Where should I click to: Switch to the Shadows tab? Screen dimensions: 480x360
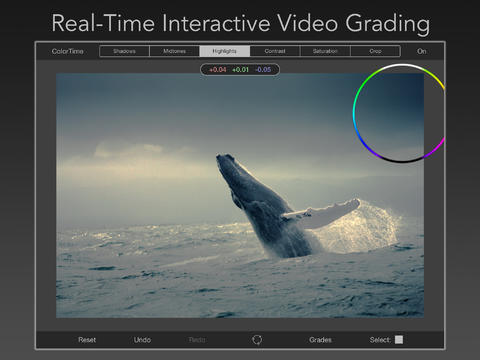pos(124,51)
